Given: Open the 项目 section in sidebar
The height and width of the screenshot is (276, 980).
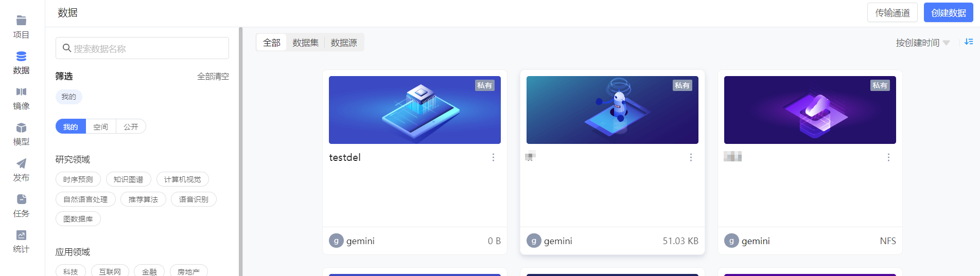Looking at the screenshot, I should pyautogui.click(x=21, y=27).
